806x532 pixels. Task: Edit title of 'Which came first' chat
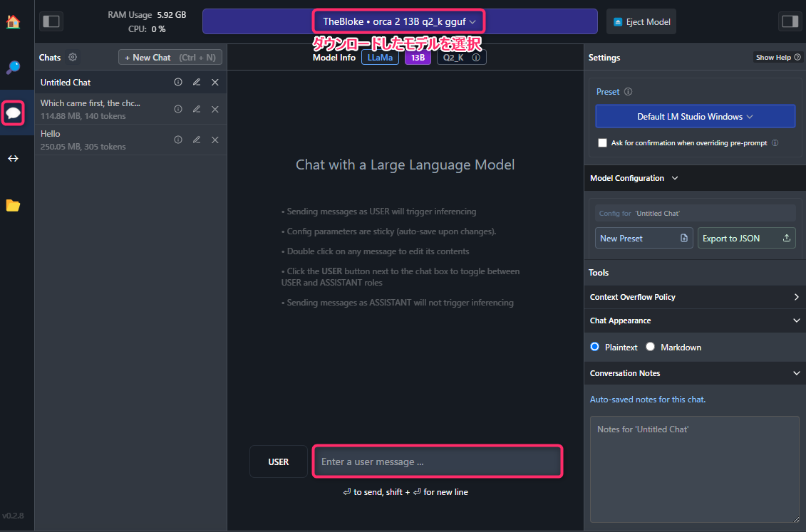point(197,109)
